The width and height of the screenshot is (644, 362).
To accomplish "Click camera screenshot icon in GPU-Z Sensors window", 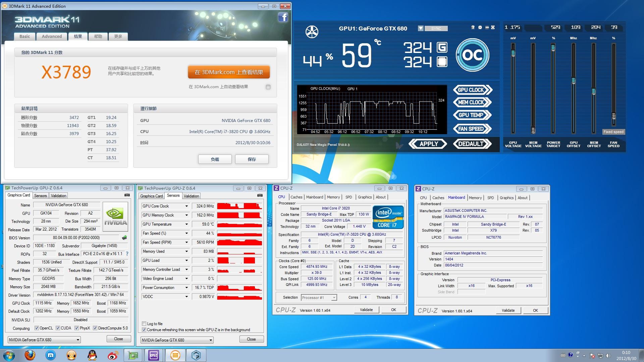I will (x=260, y=195).
